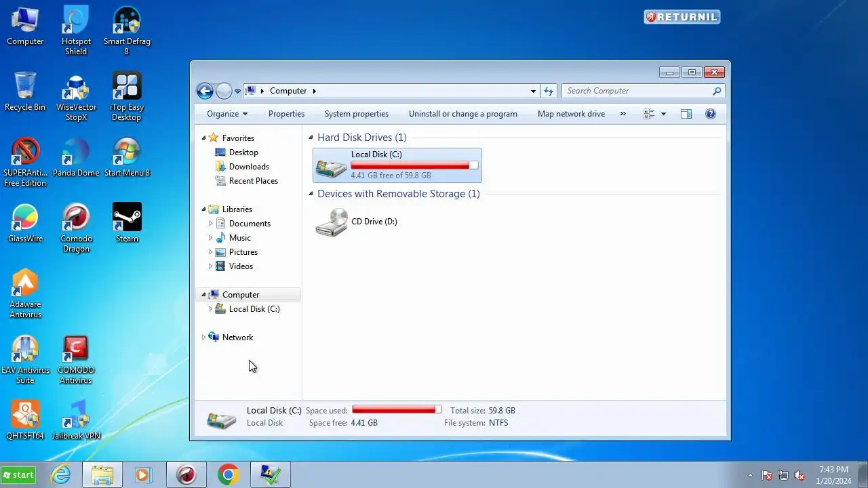
Task: Expand the Documents library node
Action: click(210, 224)
